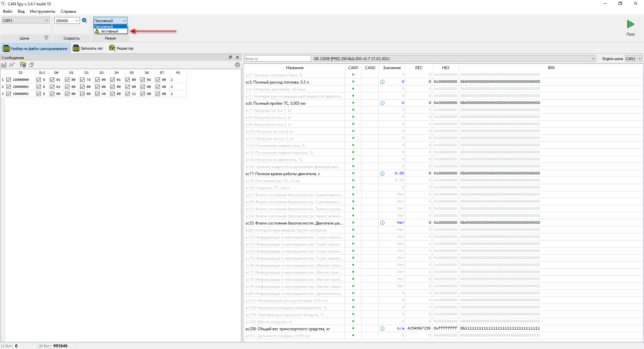Toggle D7 checkbox with value 80

click(158, 87)
